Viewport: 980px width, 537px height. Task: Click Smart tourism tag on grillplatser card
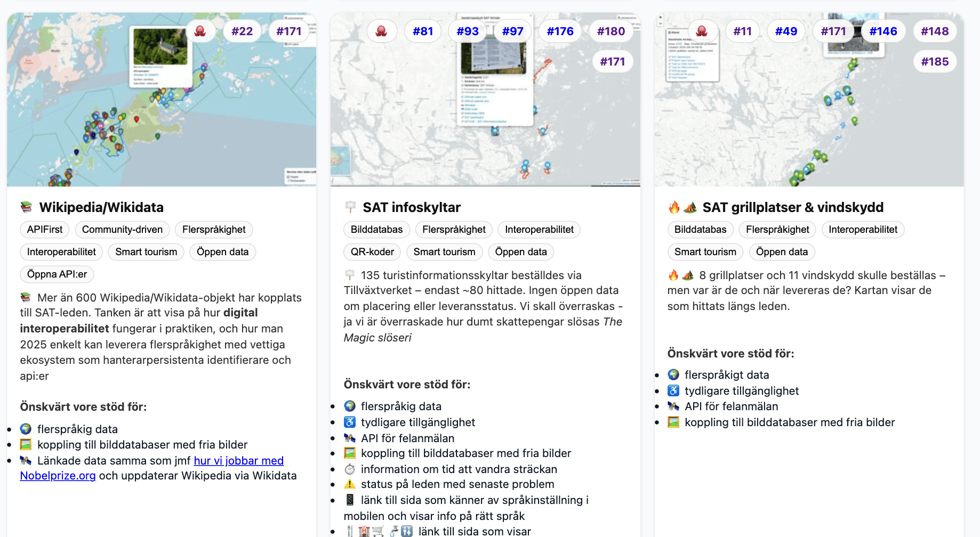click(705, 252)
